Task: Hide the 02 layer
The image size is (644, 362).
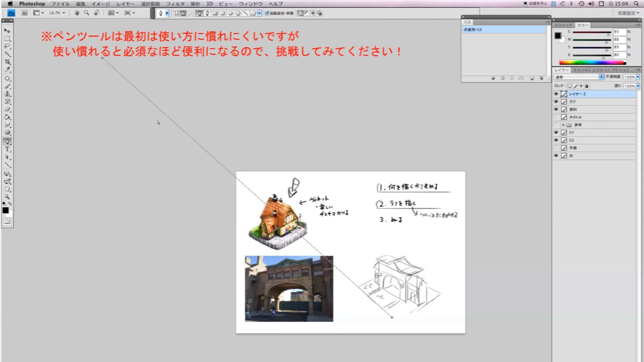Action: 556,140
